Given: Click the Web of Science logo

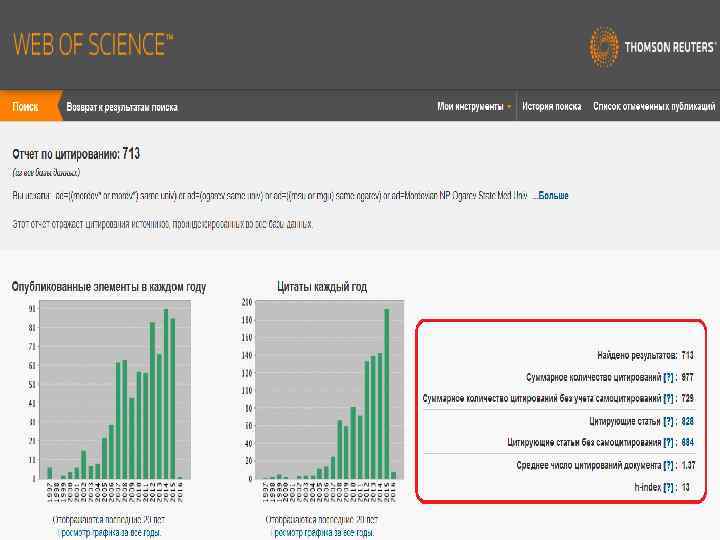Looking at the screenshot, I should (x=93, y=45).
